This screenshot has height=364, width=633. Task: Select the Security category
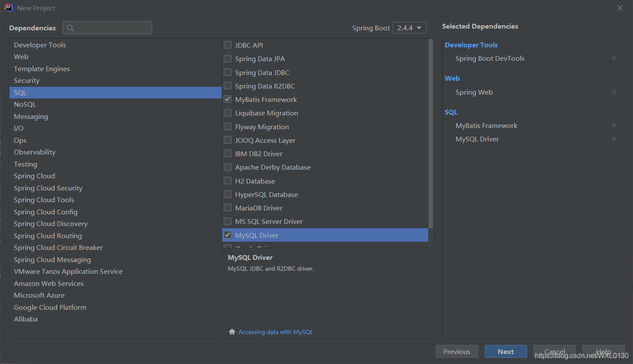pyautogui.click(x=115, y=80)
